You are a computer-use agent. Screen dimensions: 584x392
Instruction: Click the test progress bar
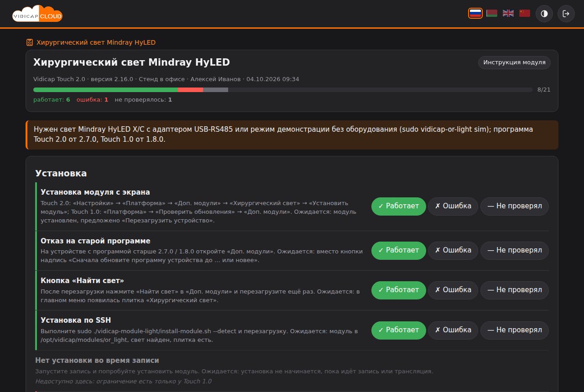[283, 90]
